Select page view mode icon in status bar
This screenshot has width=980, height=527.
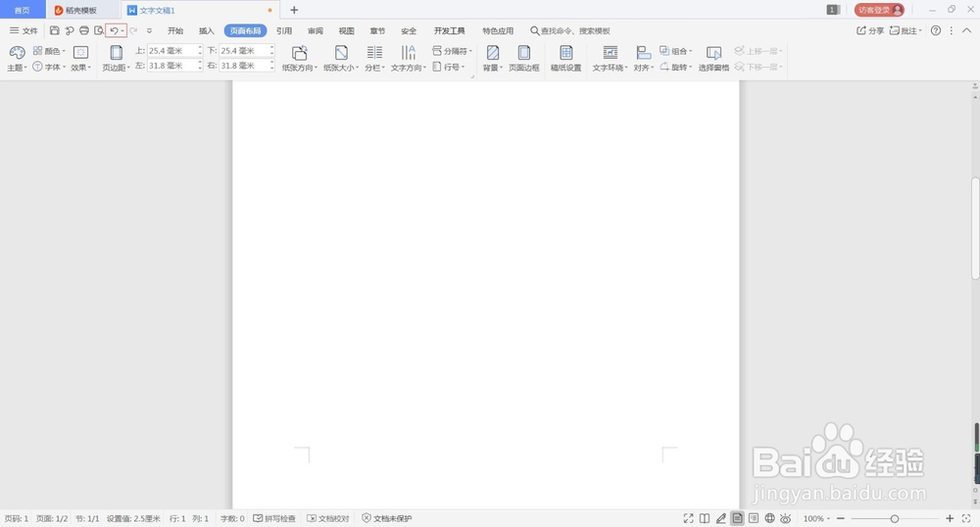[737, 518]
